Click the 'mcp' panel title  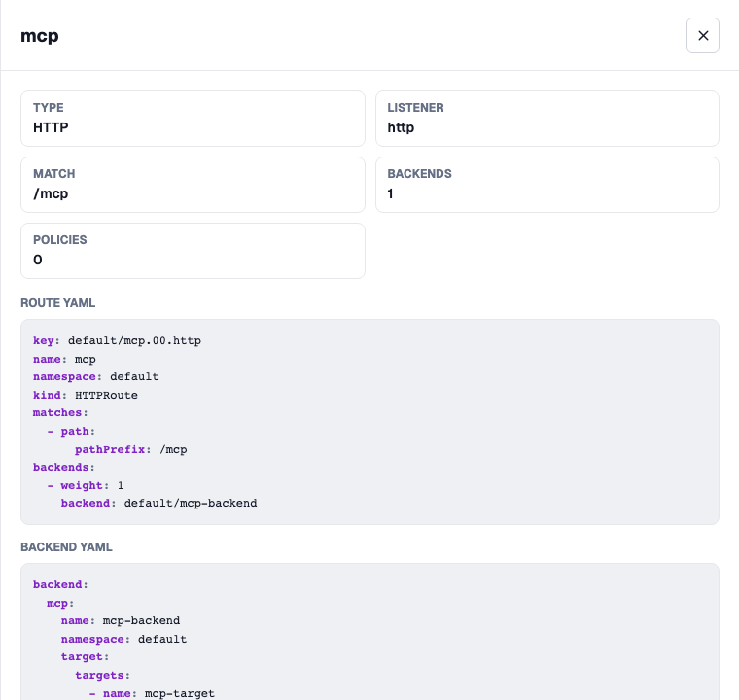40,36
